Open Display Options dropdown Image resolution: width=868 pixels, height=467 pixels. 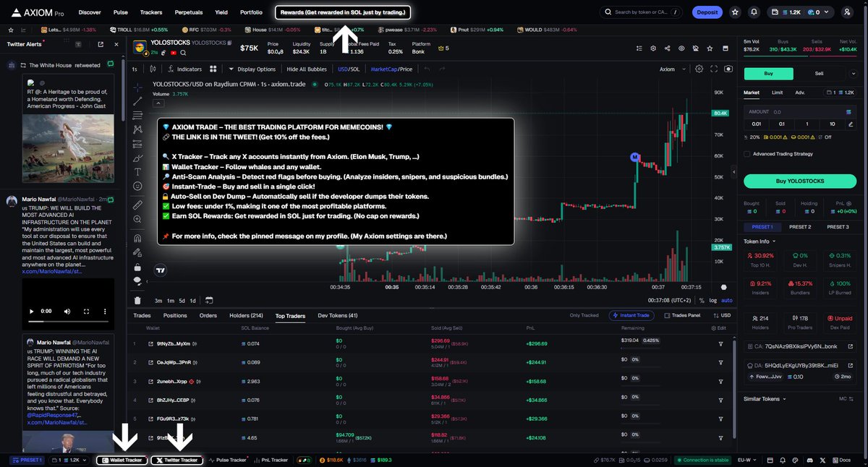pyautogui.click(x=252, y=69)
